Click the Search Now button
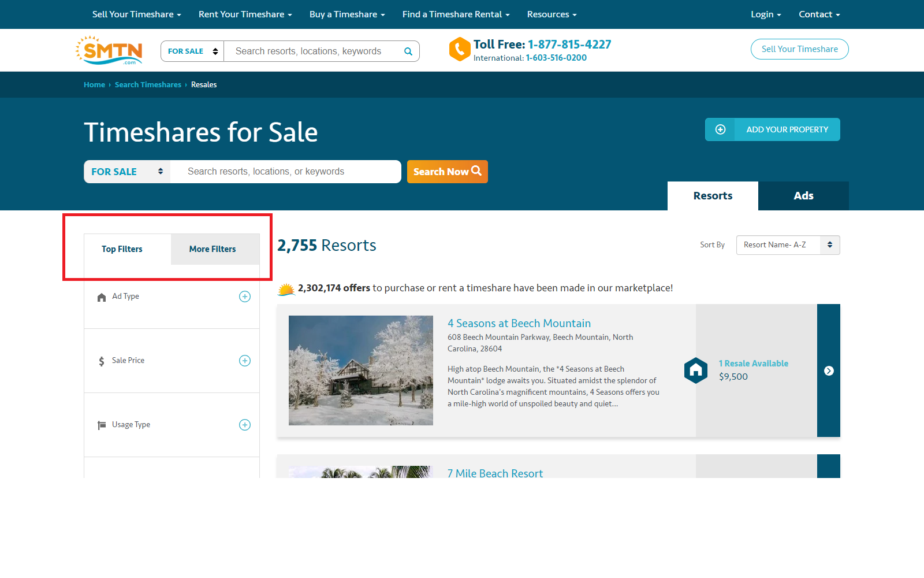Viewport: 924px width, 578px height. 448,172
